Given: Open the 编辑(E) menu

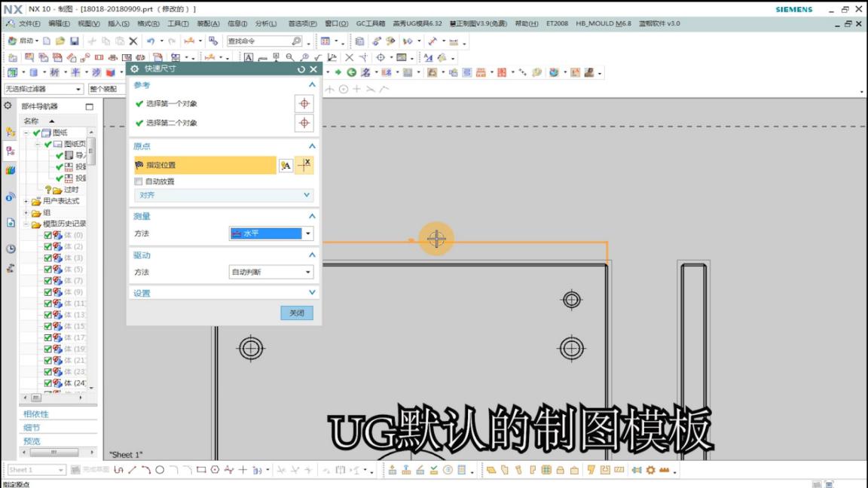Looking at the screenshot, I should click(x=59, y=24).
